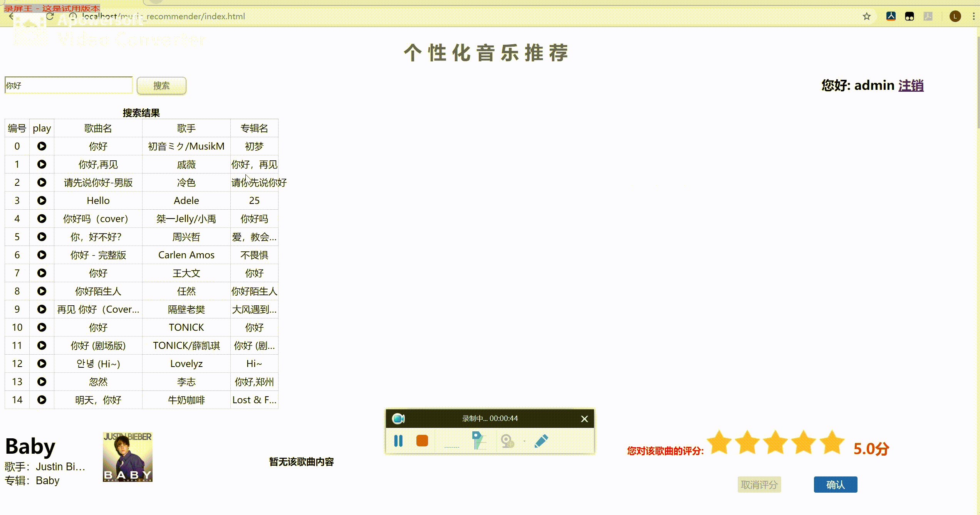This screenshot has width=980, height=515.
Task: Stop the recording with orange button
Action: tap(422, 441)
